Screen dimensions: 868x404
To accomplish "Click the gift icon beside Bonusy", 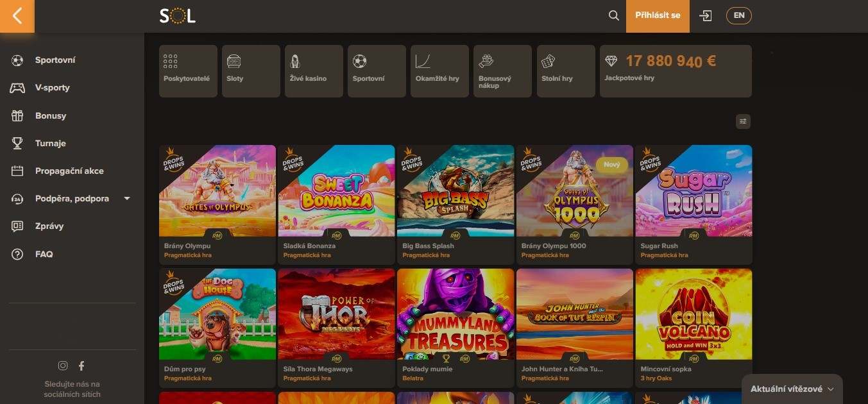I will (17, 116).
